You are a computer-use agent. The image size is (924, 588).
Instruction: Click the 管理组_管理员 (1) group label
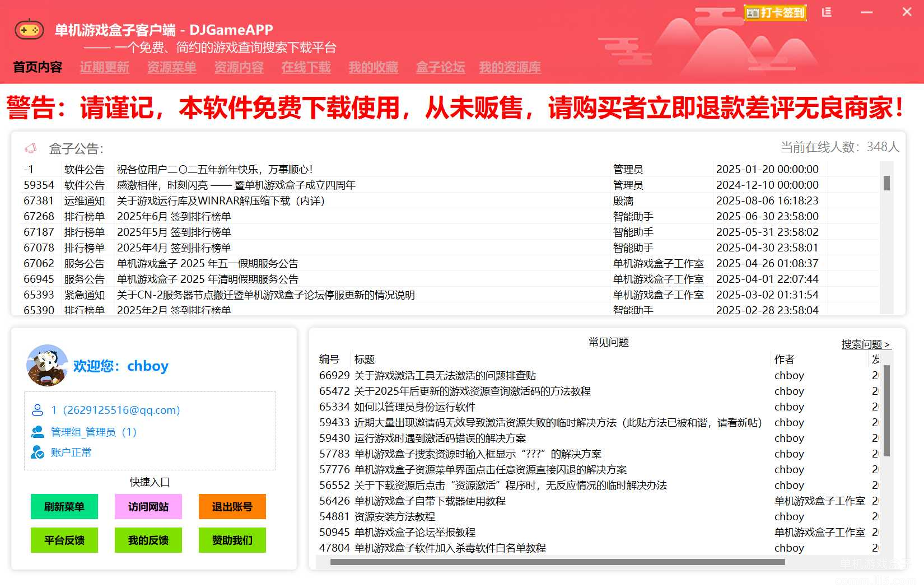pyautogui.click(x=94, y=432)
